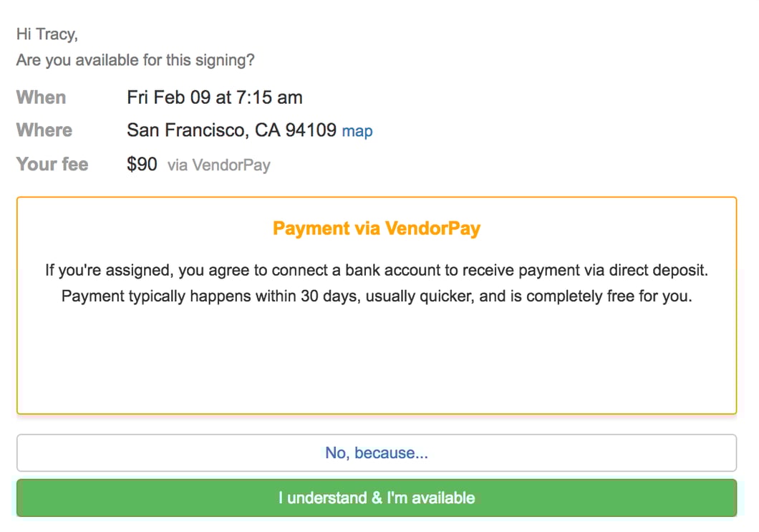Click the gray "via VendorPay" text
The image size is (759, 532).
point(219,165)
